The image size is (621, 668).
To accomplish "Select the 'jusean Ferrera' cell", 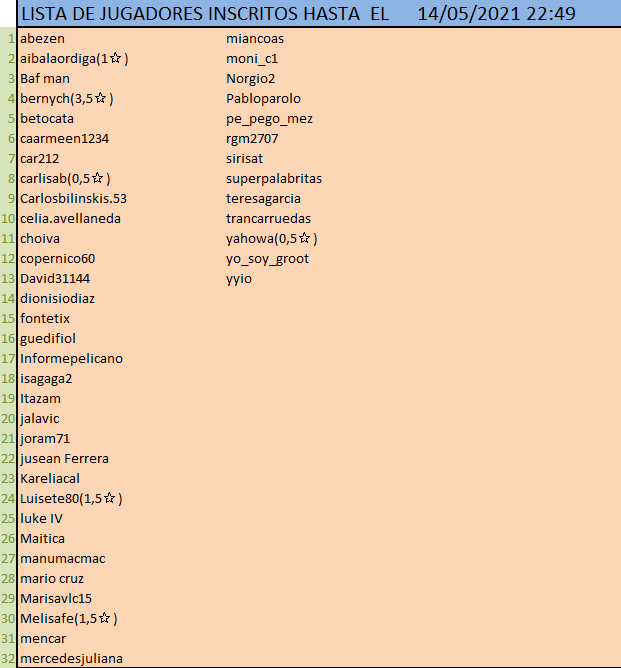I will pyautogui.click(x=64, y=458).
